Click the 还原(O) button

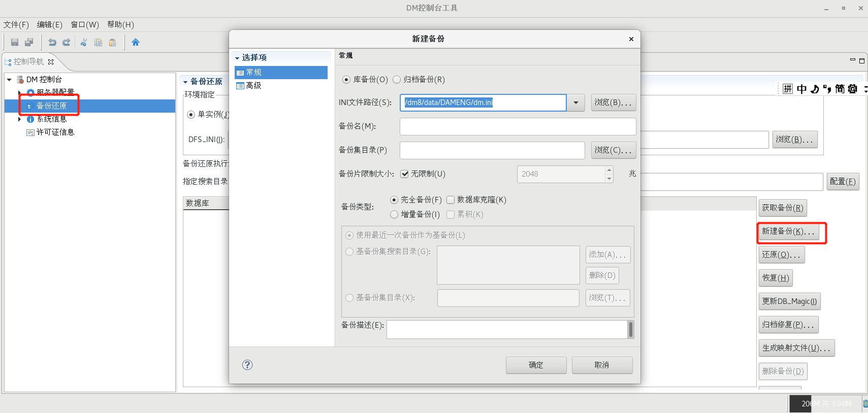782,255
